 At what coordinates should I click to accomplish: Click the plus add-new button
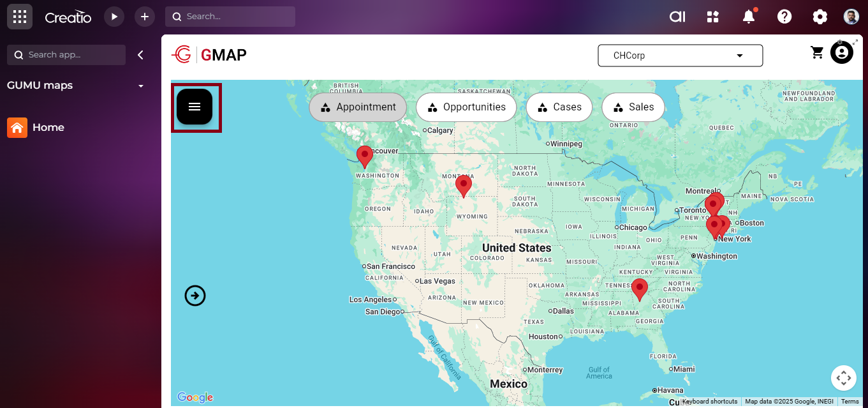(145, 17)
